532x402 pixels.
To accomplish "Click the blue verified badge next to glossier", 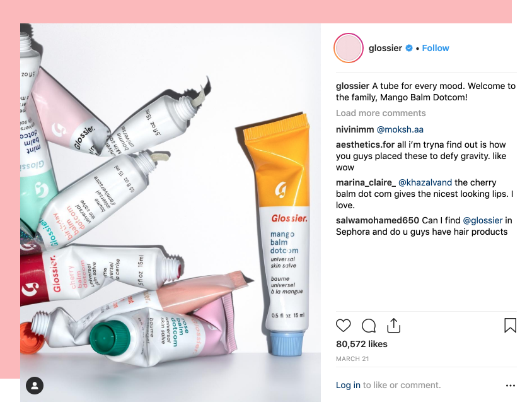I will (409, 48).
